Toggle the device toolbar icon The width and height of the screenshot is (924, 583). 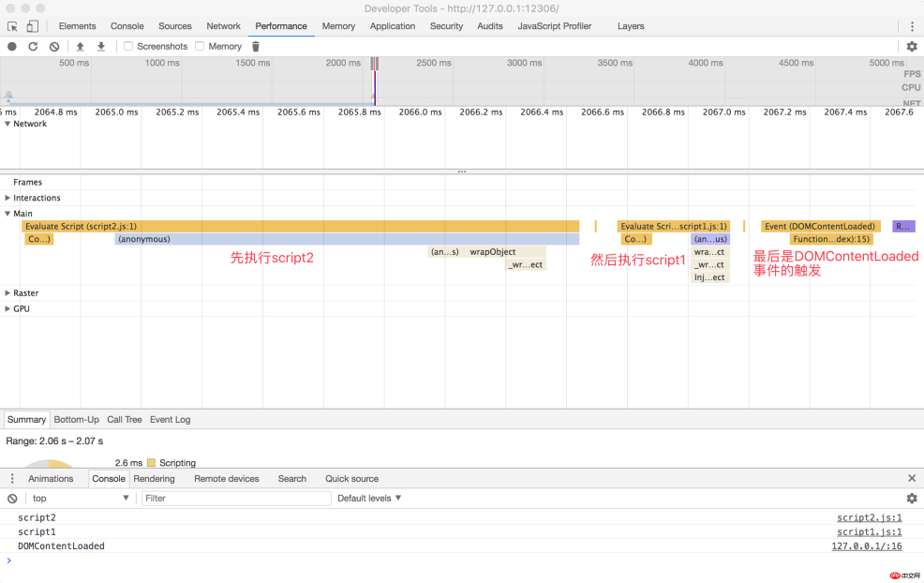[x=33, y=26]
